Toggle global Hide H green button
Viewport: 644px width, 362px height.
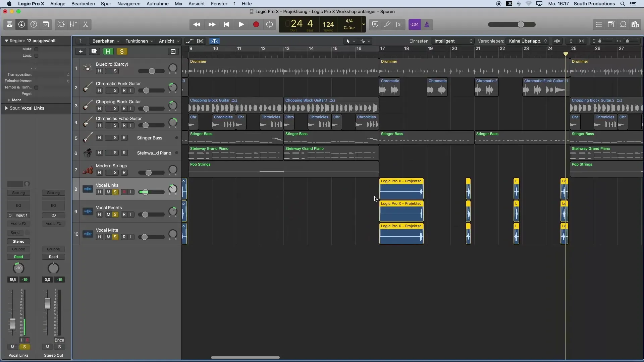[108, 52]
